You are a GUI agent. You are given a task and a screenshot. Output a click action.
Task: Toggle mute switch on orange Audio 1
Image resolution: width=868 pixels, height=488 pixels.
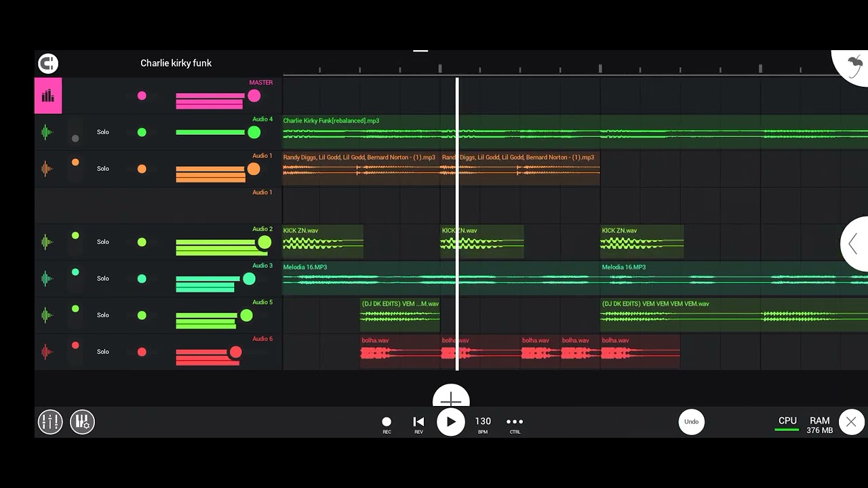click(75, 169)
